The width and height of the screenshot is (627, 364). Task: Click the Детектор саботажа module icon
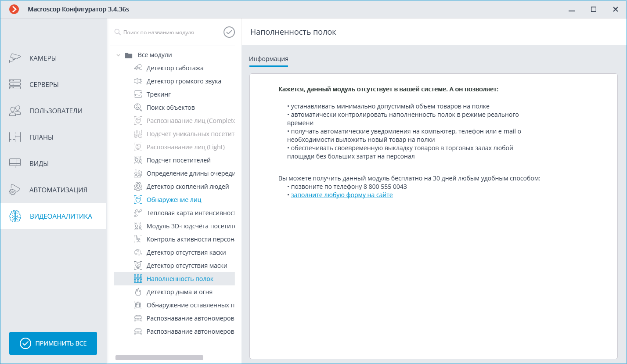click(x=138, y=68)
